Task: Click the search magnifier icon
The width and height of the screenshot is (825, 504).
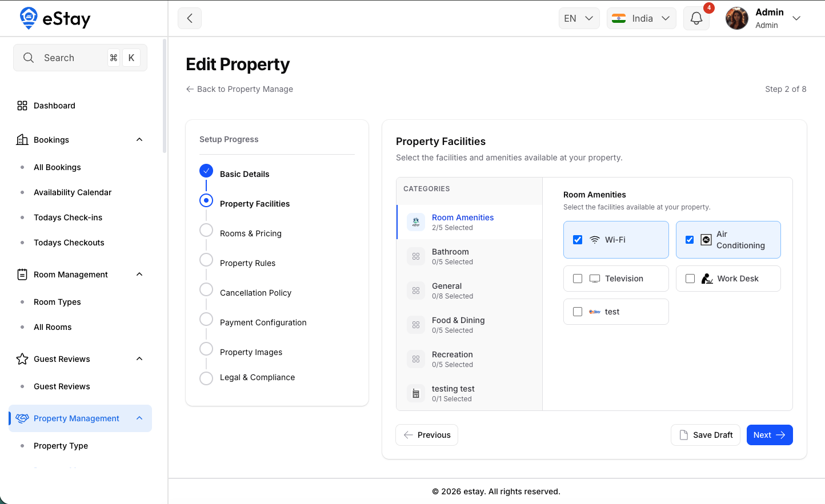Action: [x=29, y=58]
